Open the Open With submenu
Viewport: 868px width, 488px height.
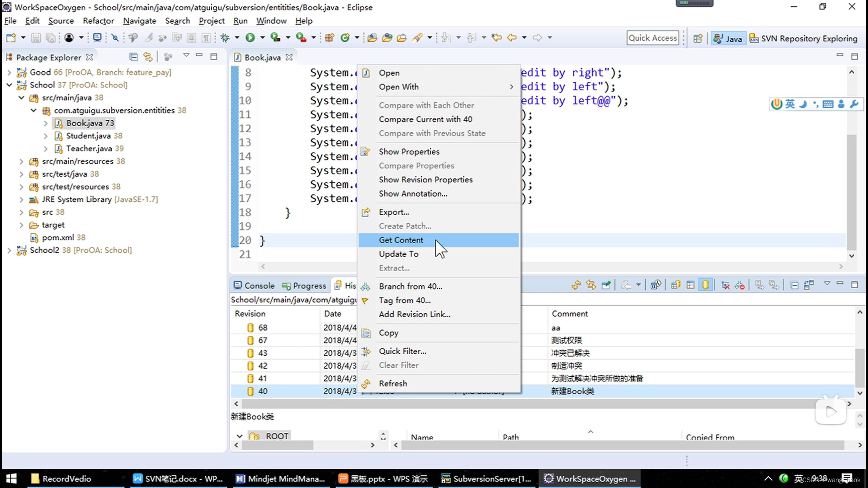pos(439,87)
